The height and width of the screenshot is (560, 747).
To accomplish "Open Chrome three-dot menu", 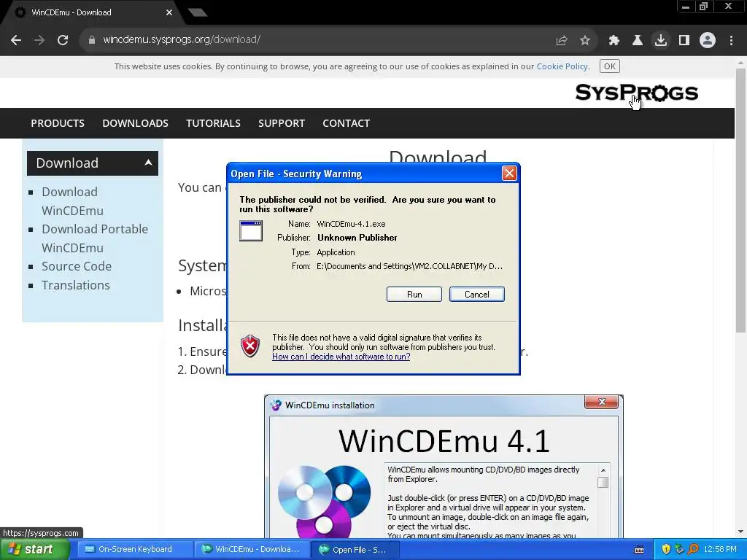I will 731,41.
